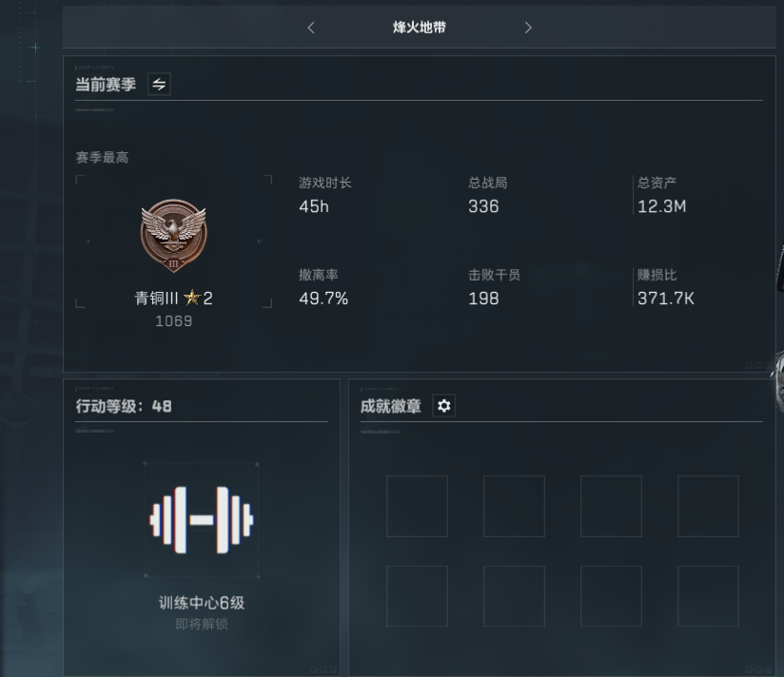The height and width of the screenshot is (677, 784).
Task: Click the 青铜III rank label with star
Action: tap(173, 299)
